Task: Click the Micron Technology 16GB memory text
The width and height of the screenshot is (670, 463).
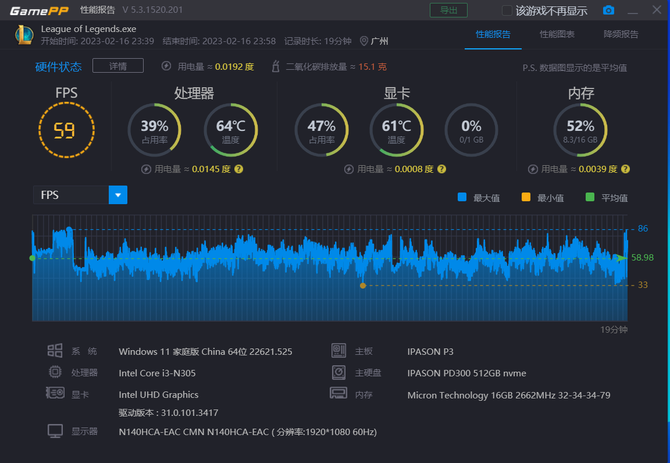Action: coord(508,395)
